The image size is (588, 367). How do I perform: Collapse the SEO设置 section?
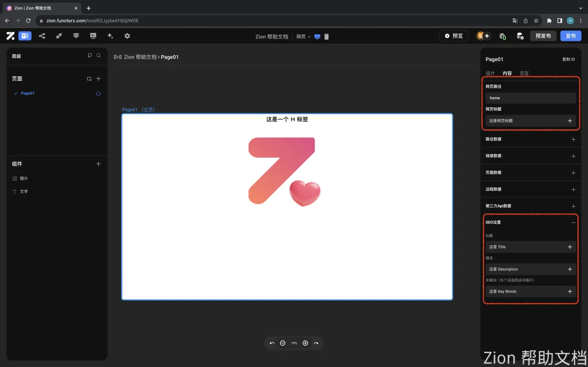[x=573, y=222]
